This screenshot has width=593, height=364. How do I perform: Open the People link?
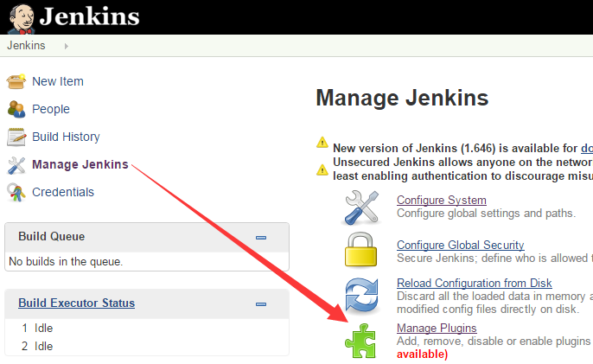tap(51, 109)
